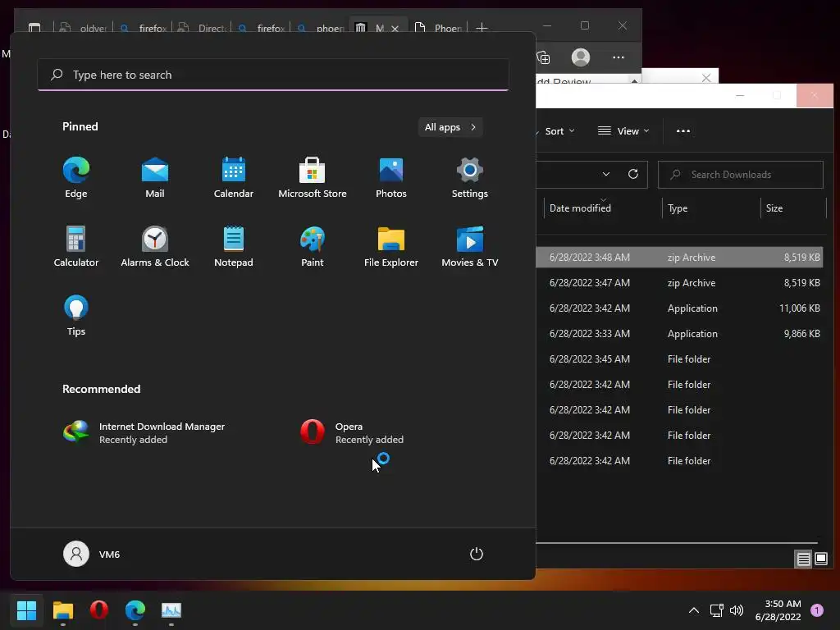
Task: Click the Windows Start button on taskbar
Action: pyautogui.click(x=26, y=610)
